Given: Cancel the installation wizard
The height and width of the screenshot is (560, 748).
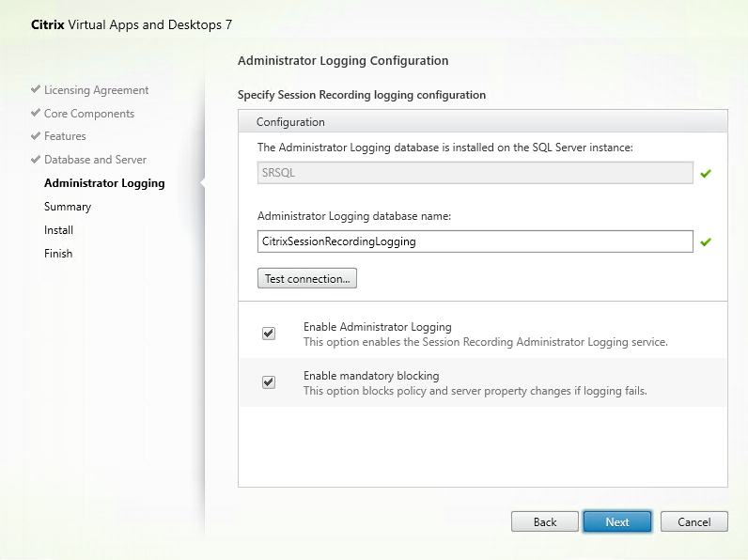Looking at the screenshot, I should tap(693, 521).
